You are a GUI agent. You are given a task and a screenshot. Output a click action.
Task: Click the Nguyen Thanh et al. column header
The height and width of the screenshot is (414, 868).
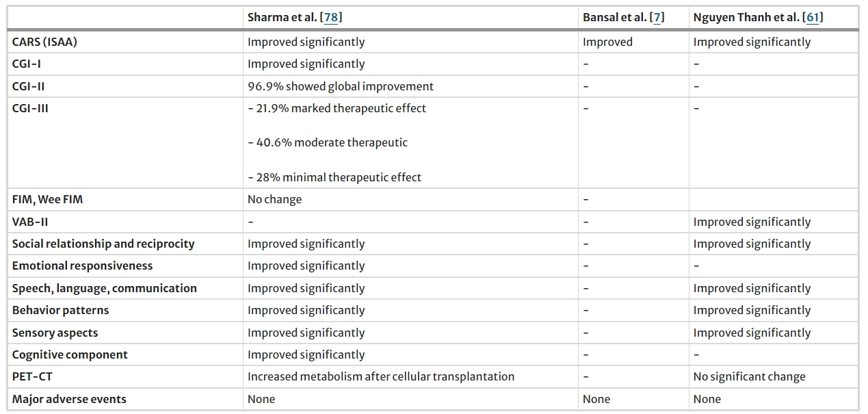747,18
